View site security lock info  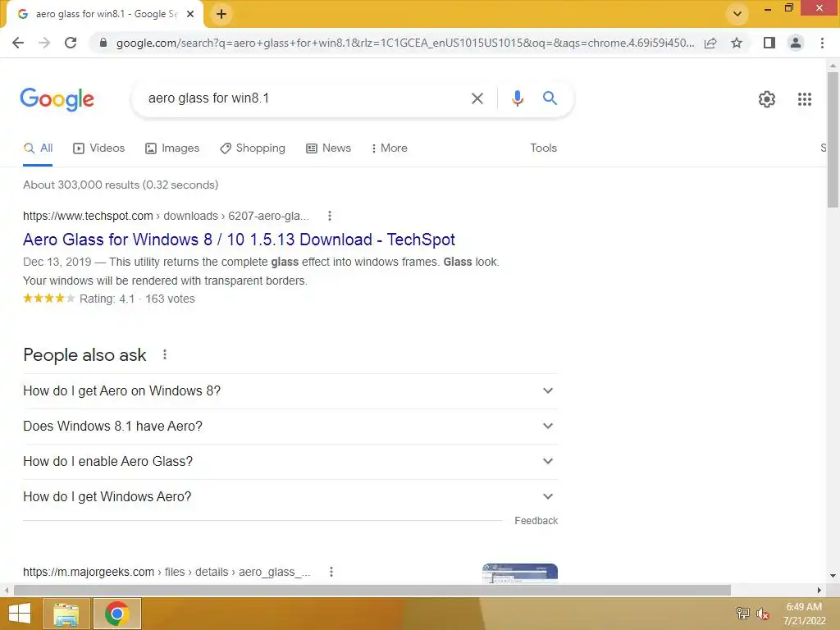103,43
